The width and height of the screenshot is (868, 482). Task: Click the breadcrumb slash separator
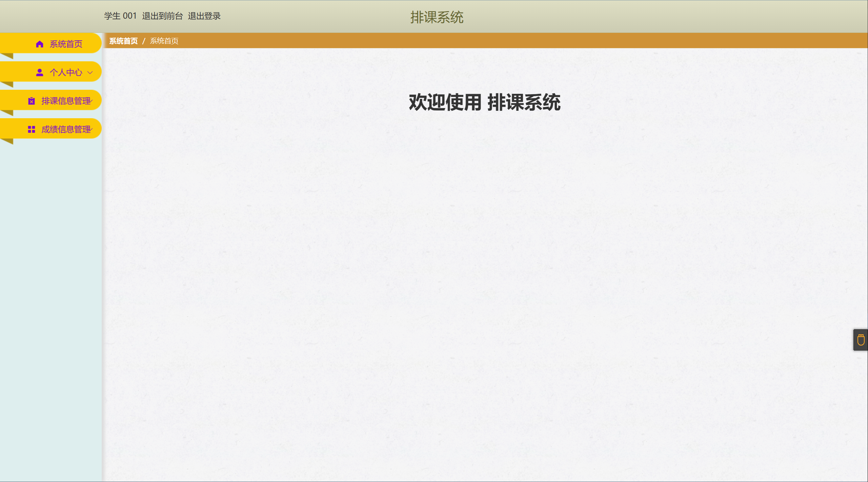144,41
